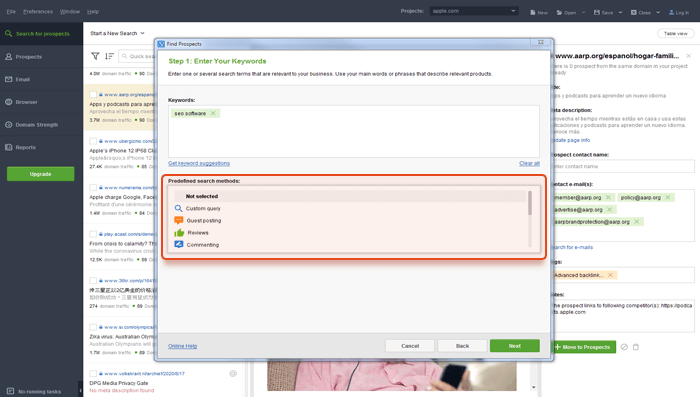700x397 pixels.
Task: Click the blacklist icon beside Move to Prospects
Action: pyautogui.click(x=624, y=347)
